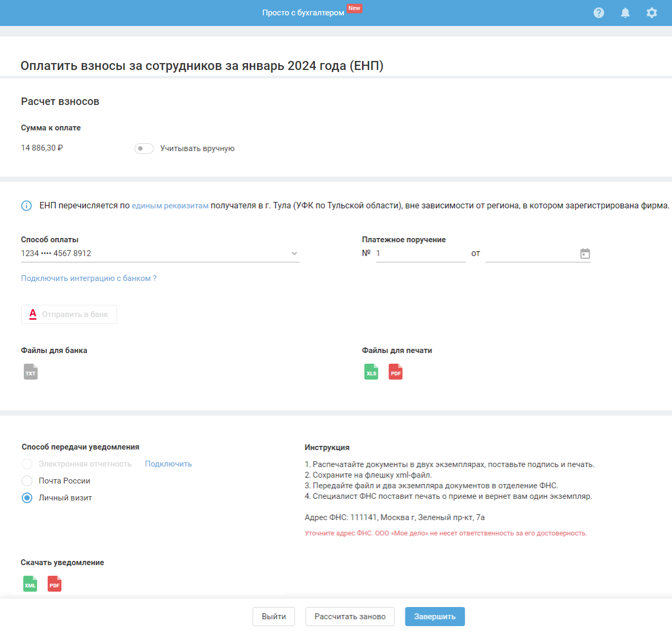The image size is (672, 633).
Task: Focus payment order number field
Action: pyautogui.click(x=421, y=253)
